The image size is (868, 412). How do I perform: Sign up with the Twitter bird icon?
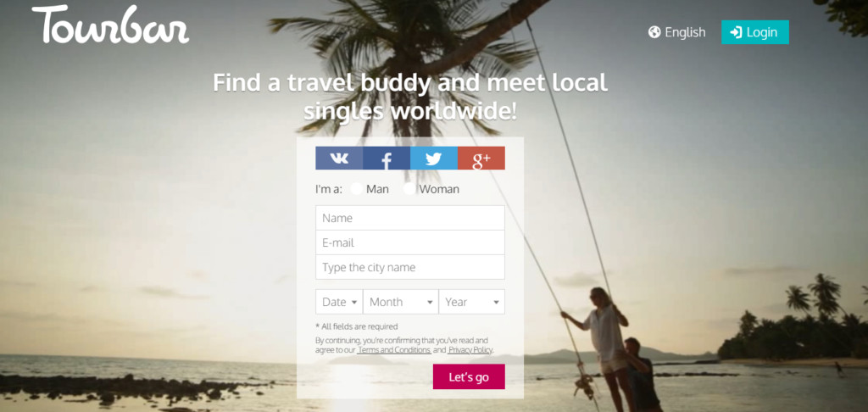point(434,158)
